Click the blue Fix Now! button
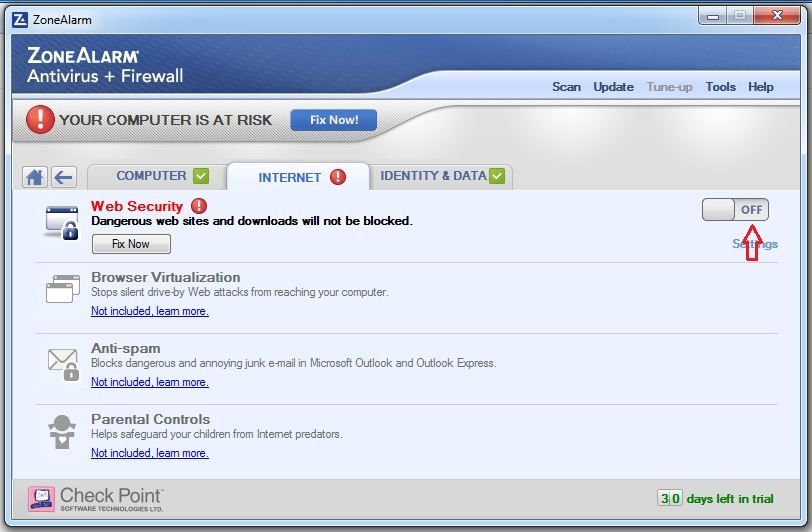Image resolution: width=812 pixels, height=532 pixels. [x=334, y=120]
